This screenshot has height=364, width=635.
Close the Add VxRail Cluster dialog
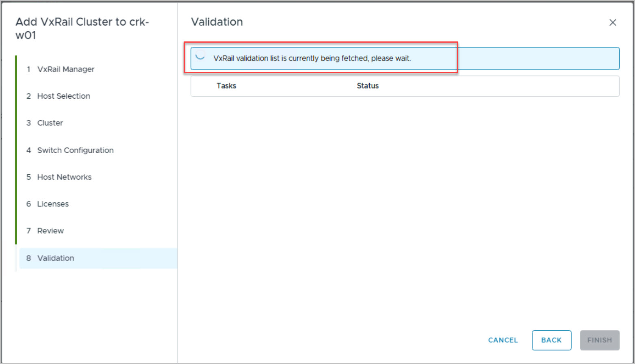613,23
